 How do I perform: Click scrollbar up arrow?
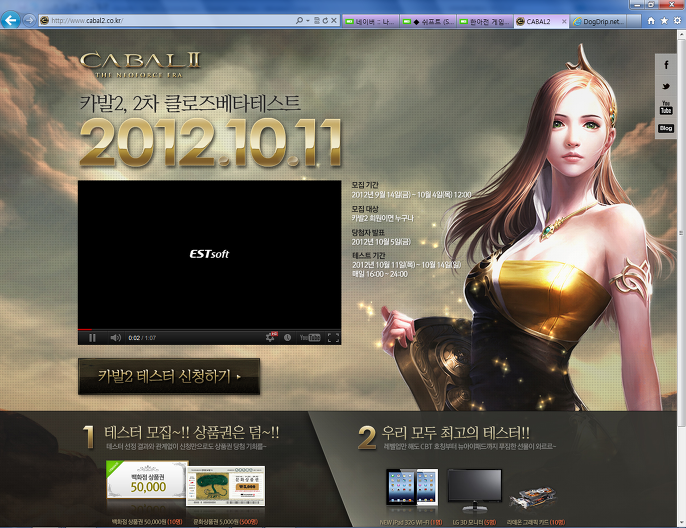pyautogui.click(x=681, y=34)
